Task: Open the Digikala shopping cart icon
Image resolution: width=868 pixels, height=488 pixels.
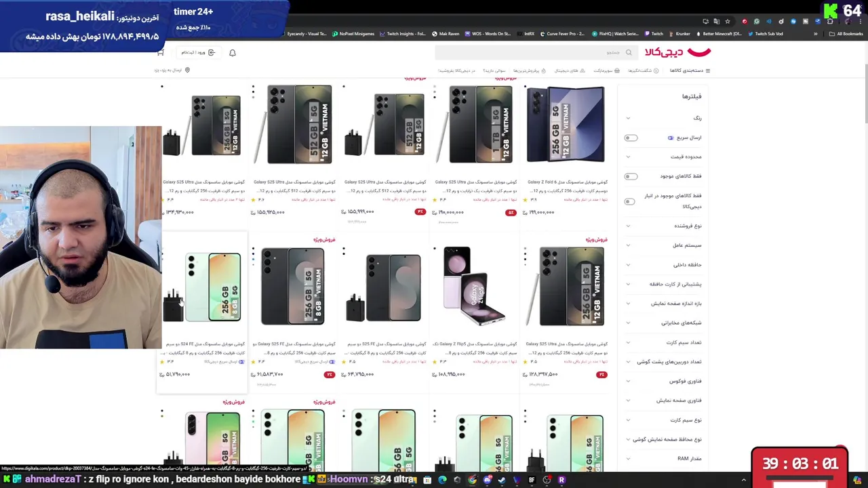Action: click(x=161, y=52)
